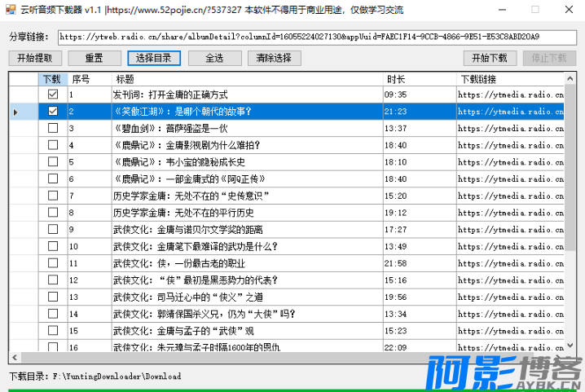Click the current-row arrow indicator beside row 2
The width and height of the screenshot is (585, 392).
[x=15, y=112]
